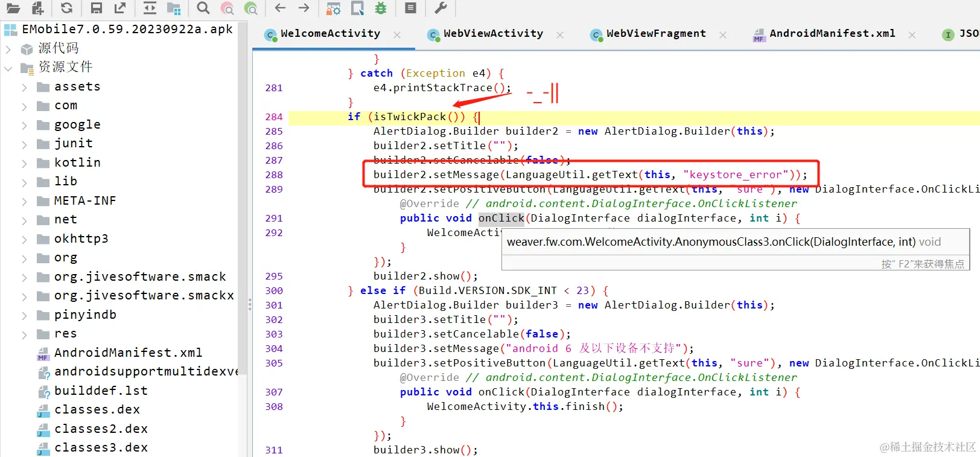Click the 源代码 package icon
980x457 pixels.
pyautogui.click(x=27, y=49)
